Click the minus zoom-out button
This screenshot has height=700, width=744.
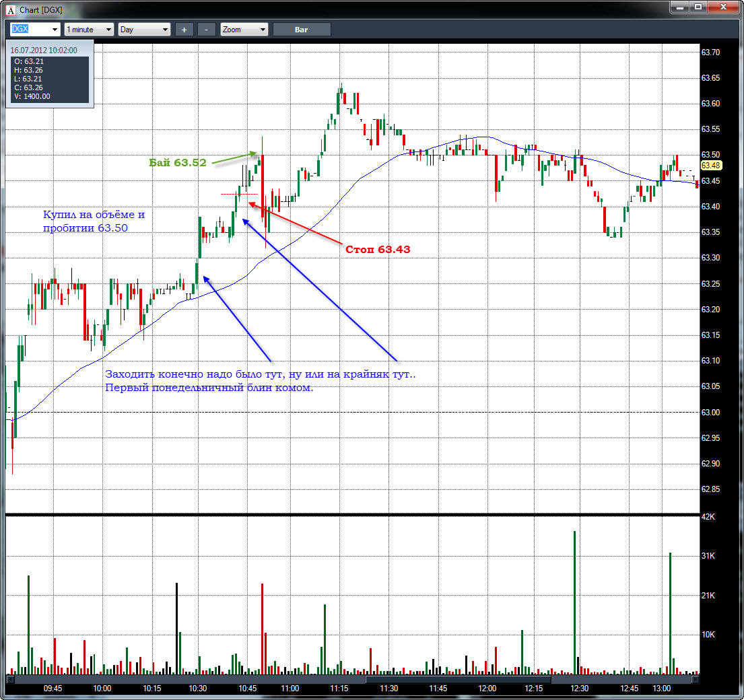[x=206, y=30]
